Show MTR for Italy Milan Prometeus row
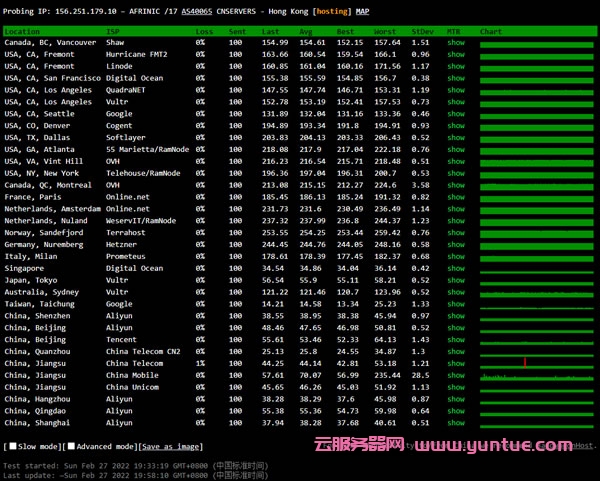600x481 pixels. click(x=455, y=257)
